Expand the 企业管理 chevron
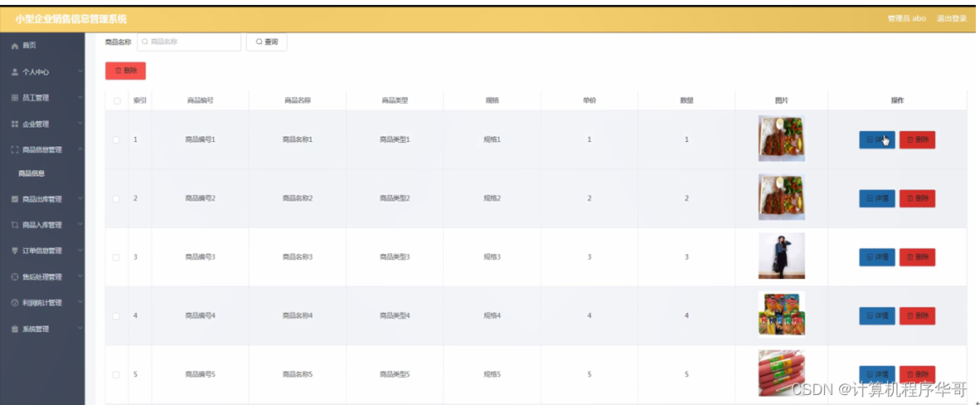The image size is (980, 405). click(x=80, y=124)
